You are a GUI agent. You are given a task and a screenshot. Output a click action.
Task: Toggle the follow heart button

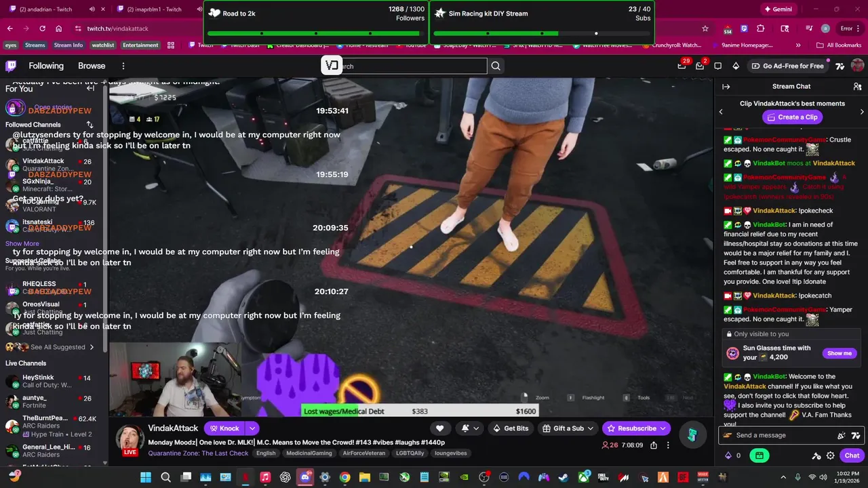pyautogui.click(x=439, y=428)
